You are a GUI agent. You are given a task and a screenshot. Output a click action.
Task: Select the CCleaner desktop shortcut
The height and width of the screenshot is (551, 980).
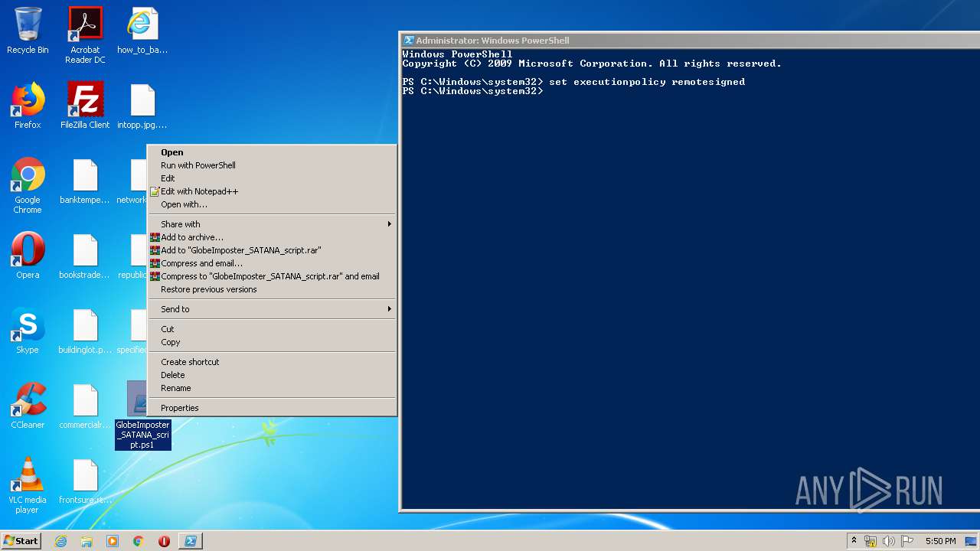[28, 406]
